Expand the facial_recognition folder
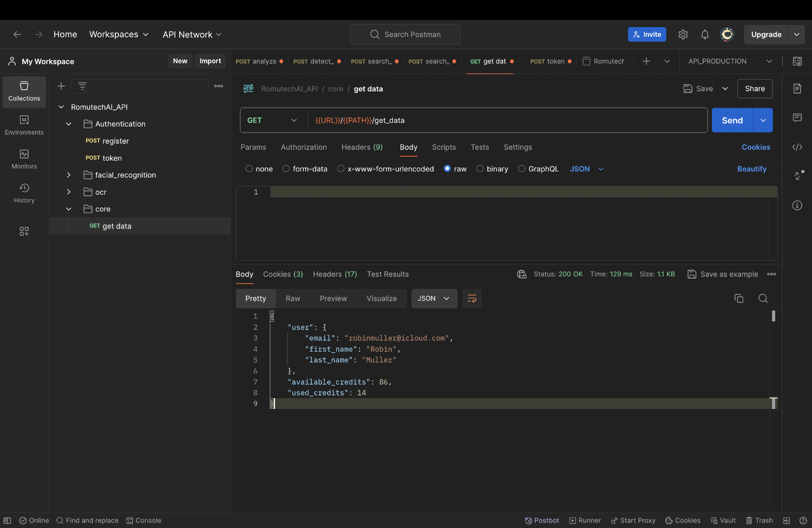The width and height of the screenshot is (812, 528). click(69, 175)
